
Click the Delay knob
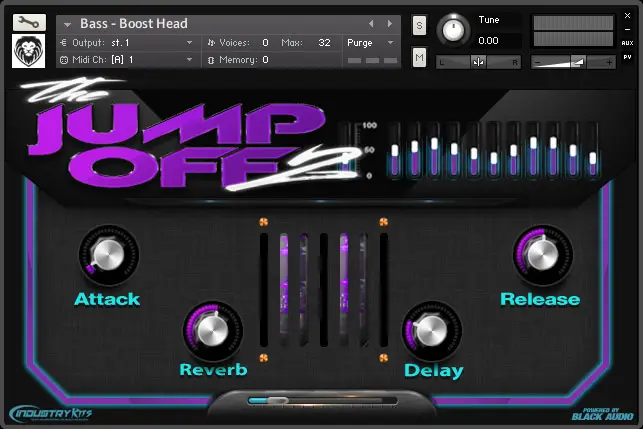(431, 331)
